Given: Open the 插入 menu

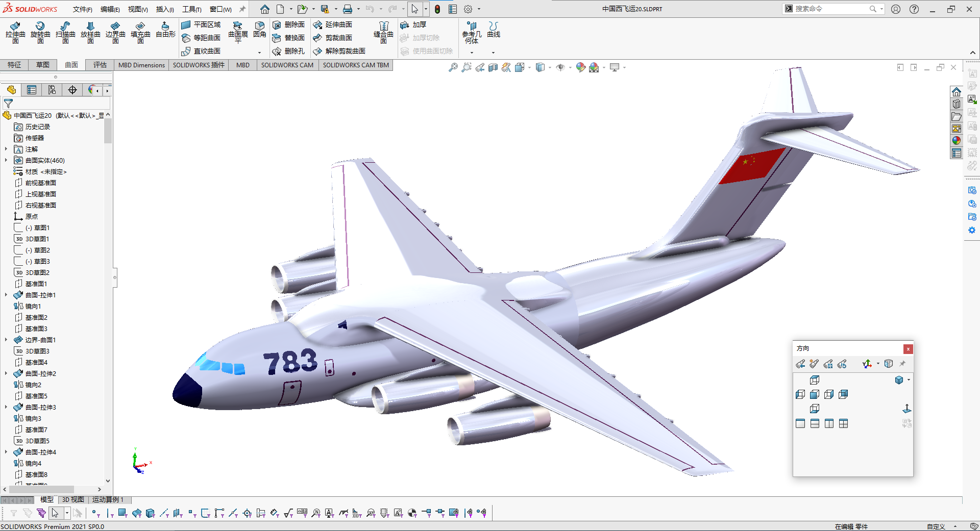Looking at the screenshot, I should [164, 9].
